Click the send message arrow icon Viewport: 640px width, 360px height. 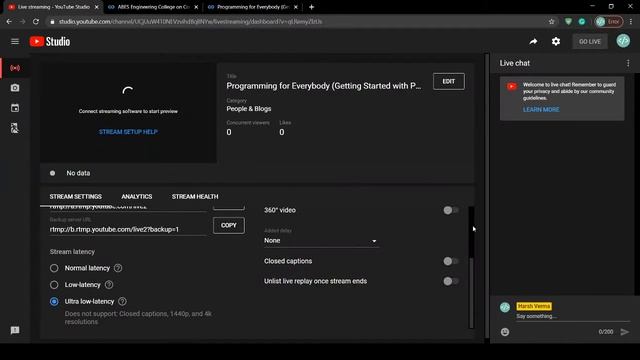[x=625, y=332]
